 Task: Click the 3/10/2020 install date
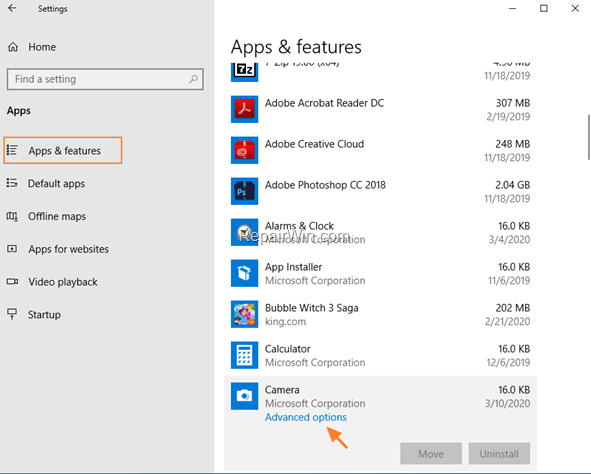[x=507, y=404]
